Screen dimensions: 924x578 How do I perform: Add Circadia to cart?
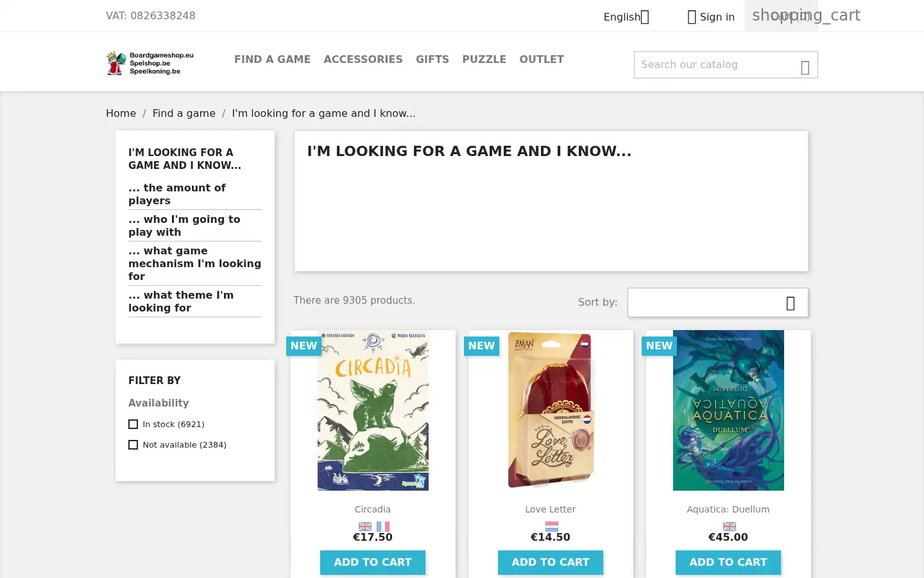(x=373, y=562)
